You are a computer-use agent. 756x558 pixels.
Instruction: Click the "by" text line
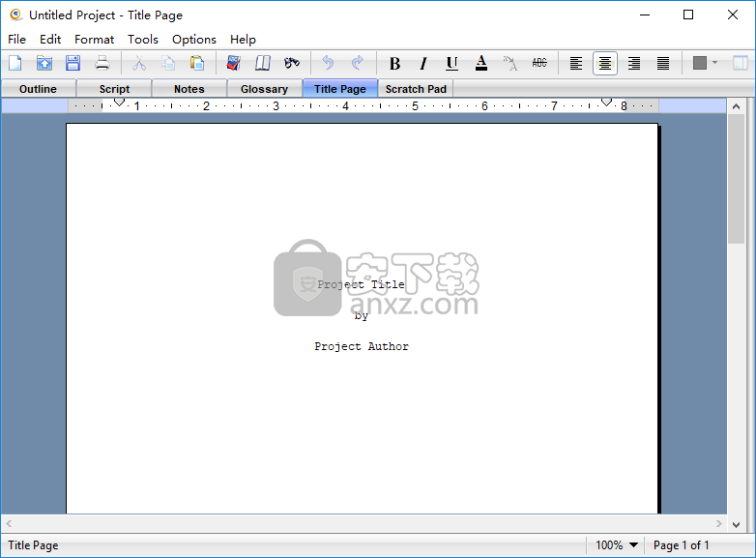click(362, 316)
